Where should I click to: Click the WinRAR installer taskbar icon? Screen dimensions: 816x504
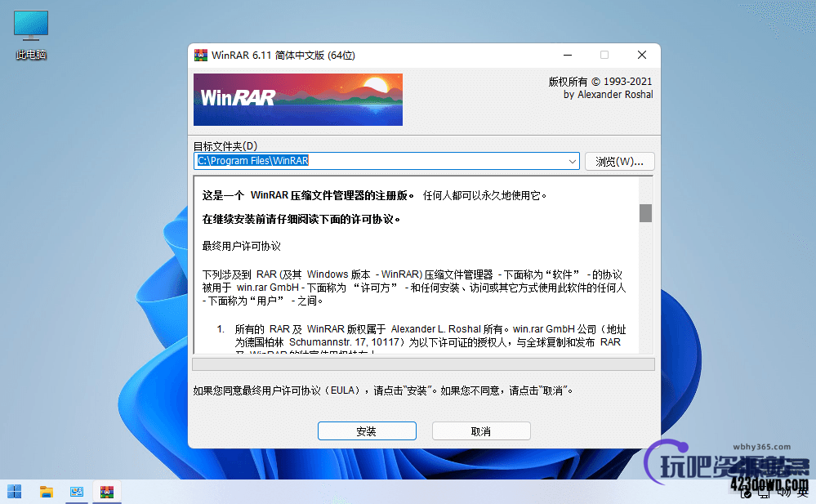click(x=107, y=492)
